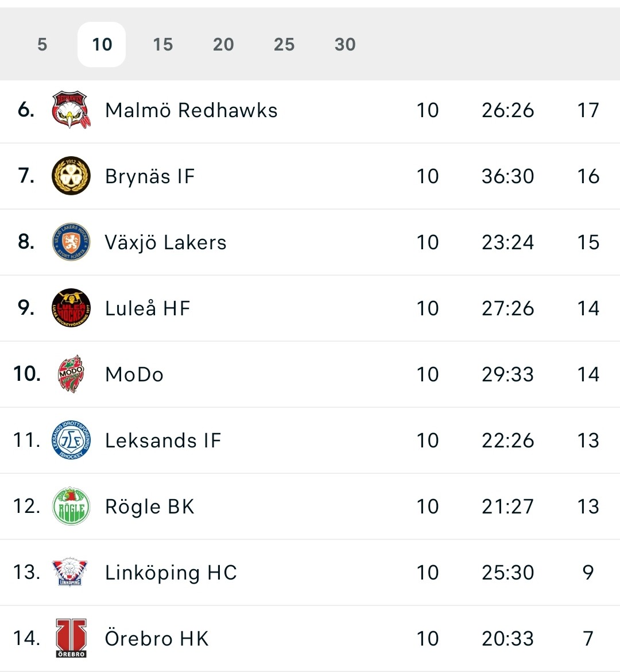620x672 pixels.
Task: Open the Malmö Redhawks team name link
Action: pyautogui.click(x=191, y=110)
